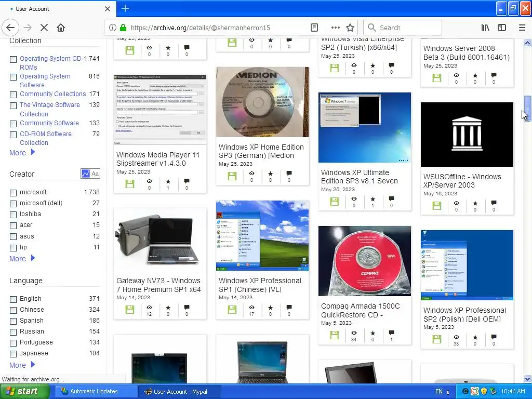
Task: Switch Creator facet to chart view icon
Action: click(x=85, y=174)
